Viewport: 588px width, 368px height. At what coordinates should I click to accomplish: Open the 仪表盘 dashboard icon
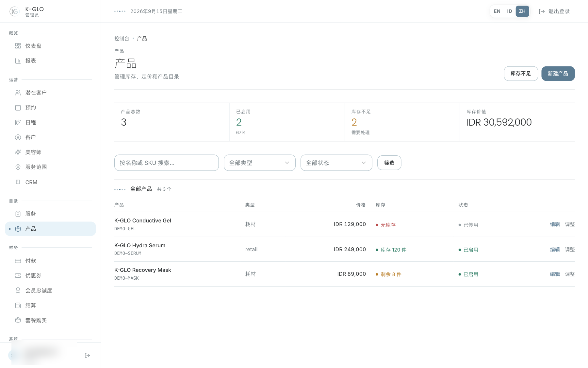(x=18, y=46)
